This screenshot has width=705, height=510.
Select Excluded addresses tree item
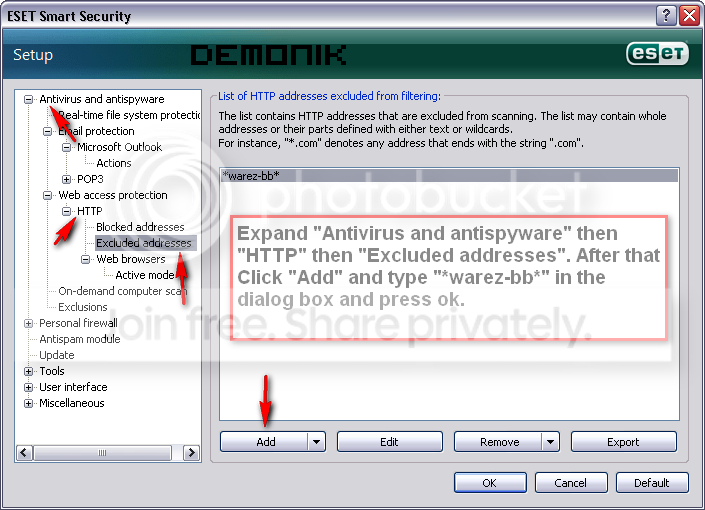(x=144, y=243)
